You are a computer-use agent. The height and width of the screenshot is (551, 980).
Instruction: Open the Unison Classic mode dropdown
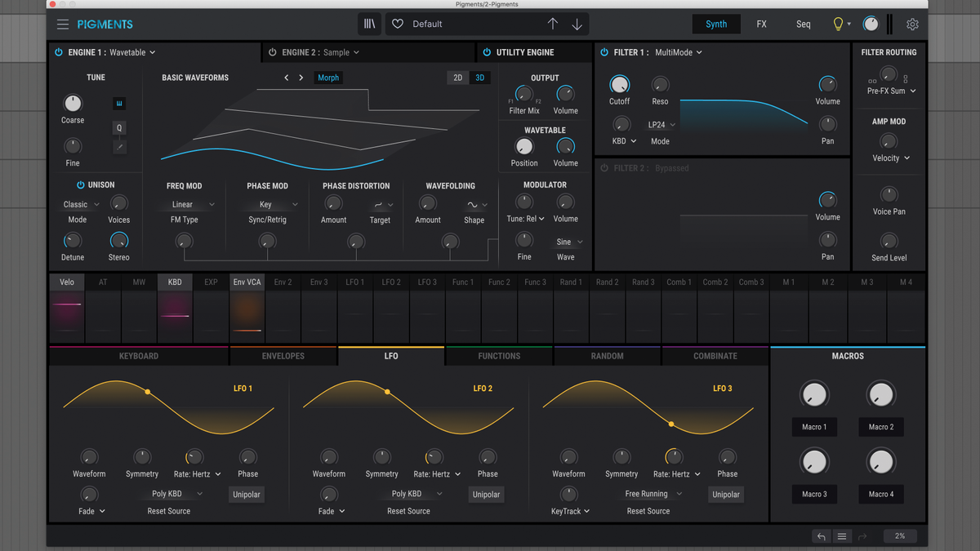[x=81, y=205]
